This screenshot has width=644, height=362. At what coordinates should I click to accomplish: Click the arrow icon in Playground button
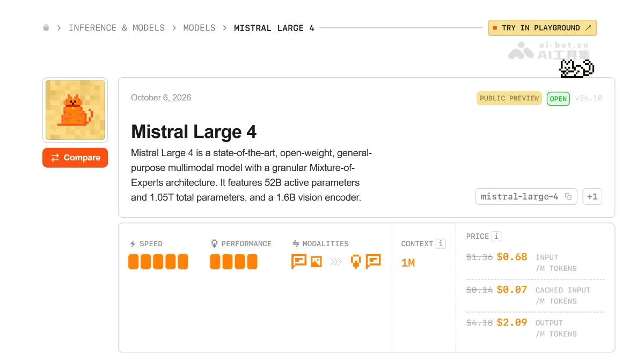[x=588, y=28]
